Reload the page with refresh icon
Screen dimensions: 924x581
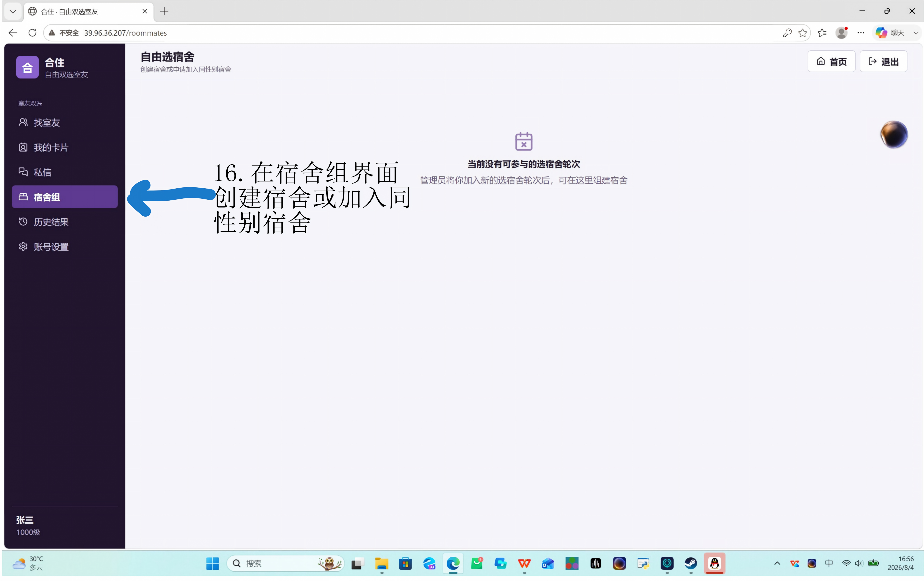[x=33, y=33]
